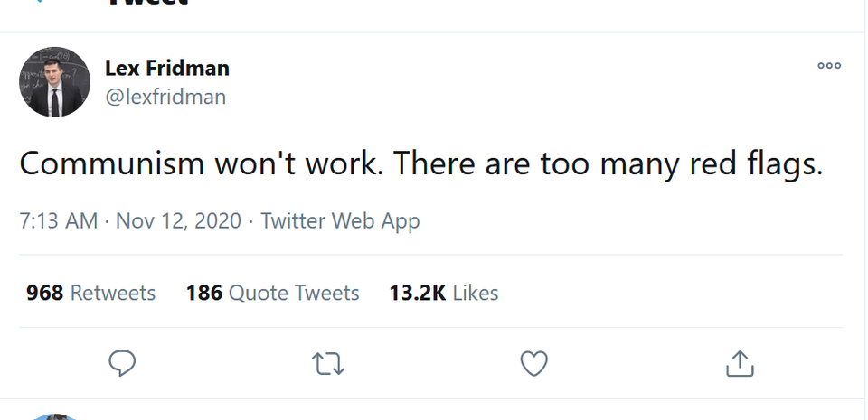Open the share tweet icon
This screenshot has width=868, height=420.
pyautogui.click(x=740, y=363)
